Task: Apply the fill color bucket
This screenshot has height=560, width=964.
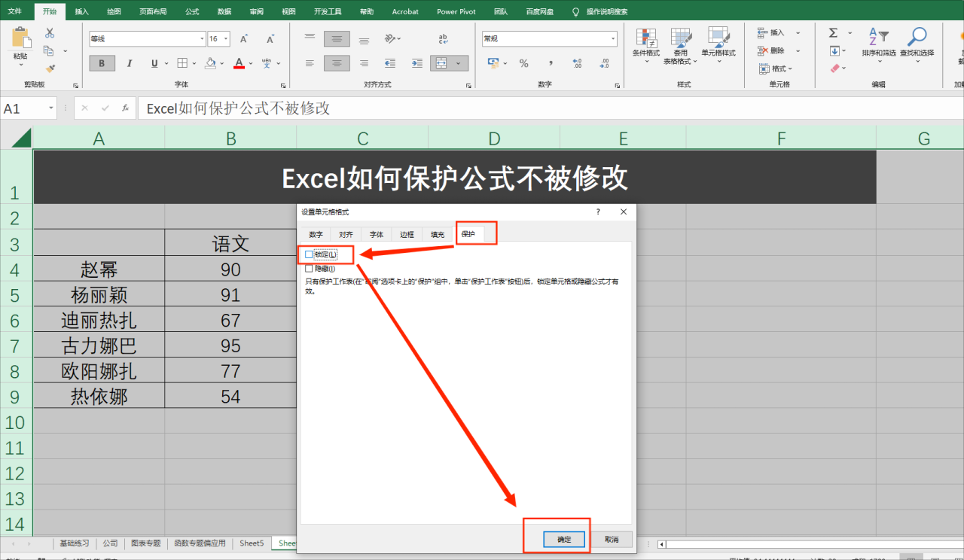Action: pyautogui.click(x=211, y=63)
